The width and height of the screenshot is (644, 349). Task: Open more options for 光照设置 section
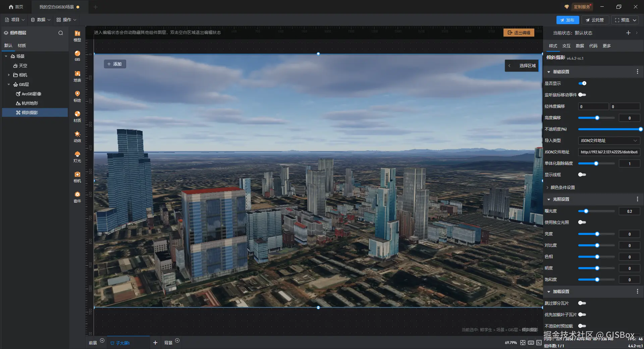pos(637,199)
